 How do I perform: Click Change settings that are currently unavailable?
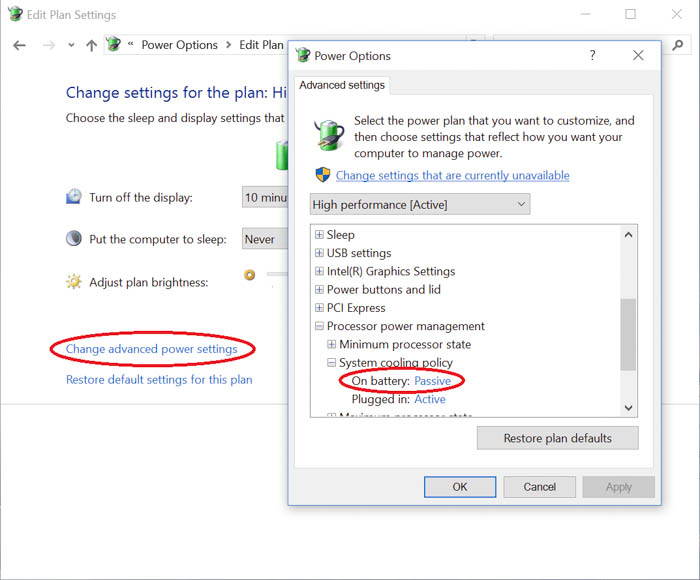coord(453,175)
